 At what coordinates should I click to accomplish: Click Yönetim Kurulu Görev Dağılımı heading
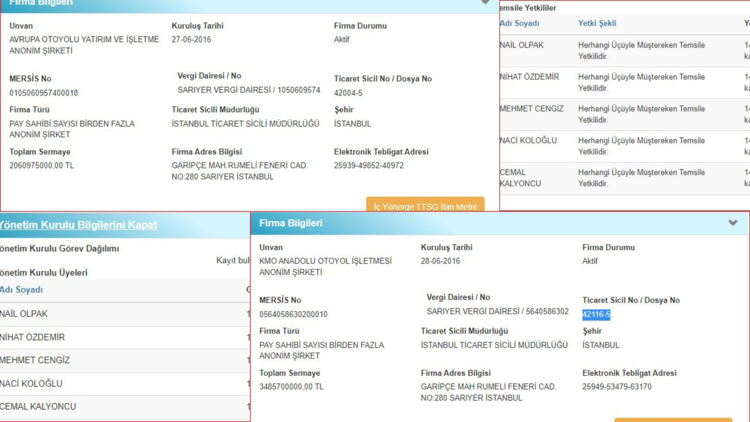point(59,249)
